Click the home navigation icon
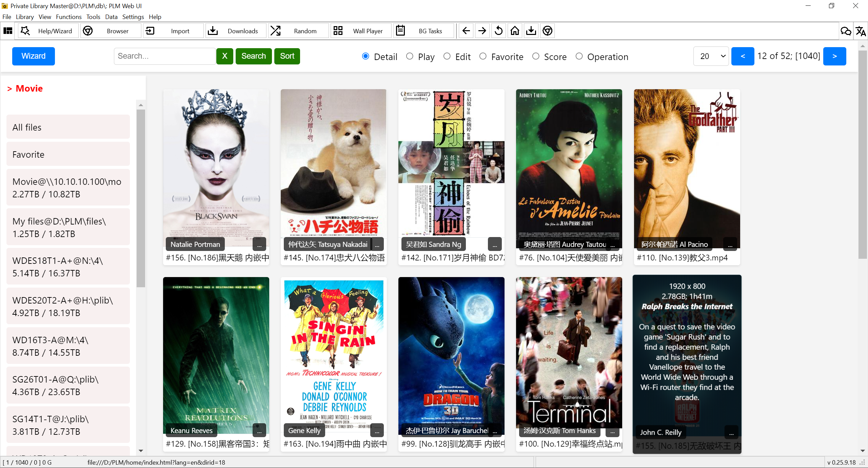Viewport: 868px width, 468px height. point(515,31)
